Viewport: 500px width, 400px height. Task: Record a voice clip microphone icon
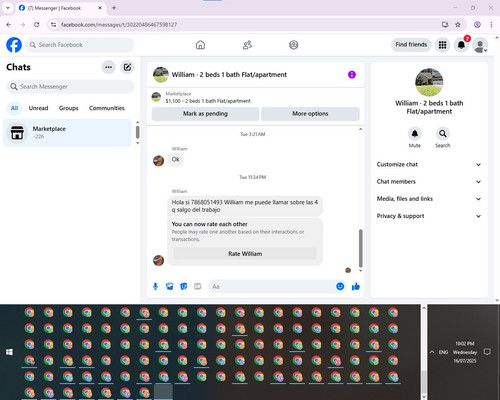click(155, 286)
